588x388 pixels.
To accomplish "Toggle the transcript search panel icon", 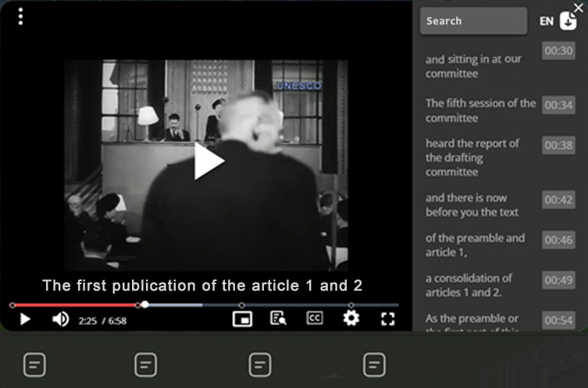I will tap(278, 319).
